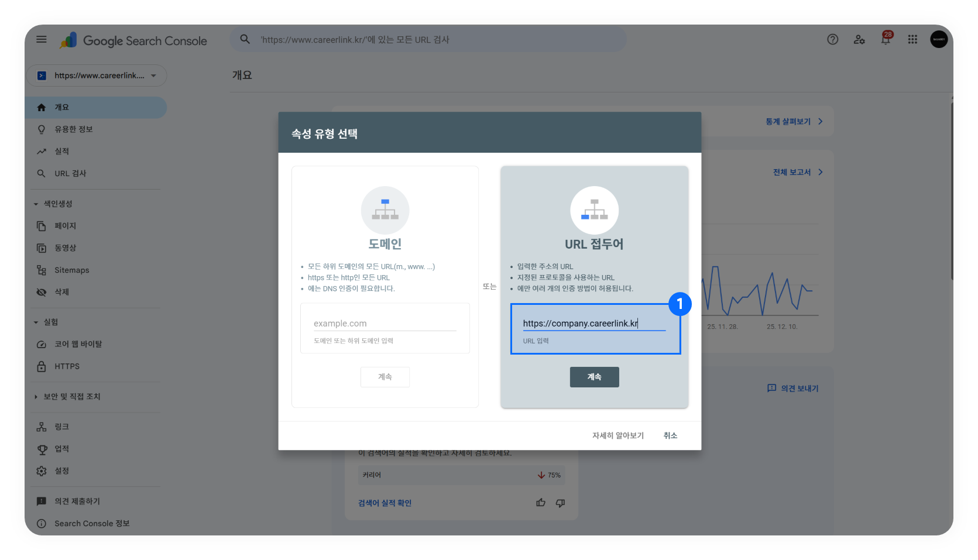Click the info icon beside Search Console 정보
The height and width of the screenshot is (560, 978).
coord(42,524)
